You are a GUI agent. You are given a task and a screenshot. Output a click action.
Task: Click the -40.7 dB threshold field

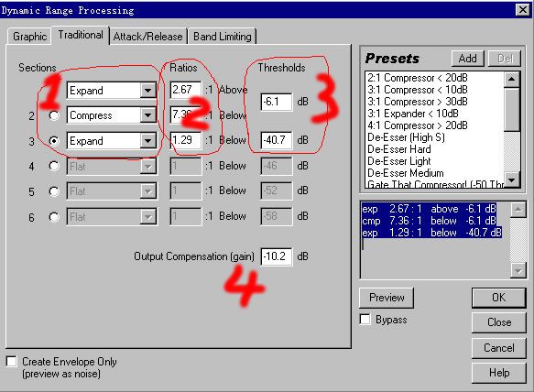pos(277,140)
